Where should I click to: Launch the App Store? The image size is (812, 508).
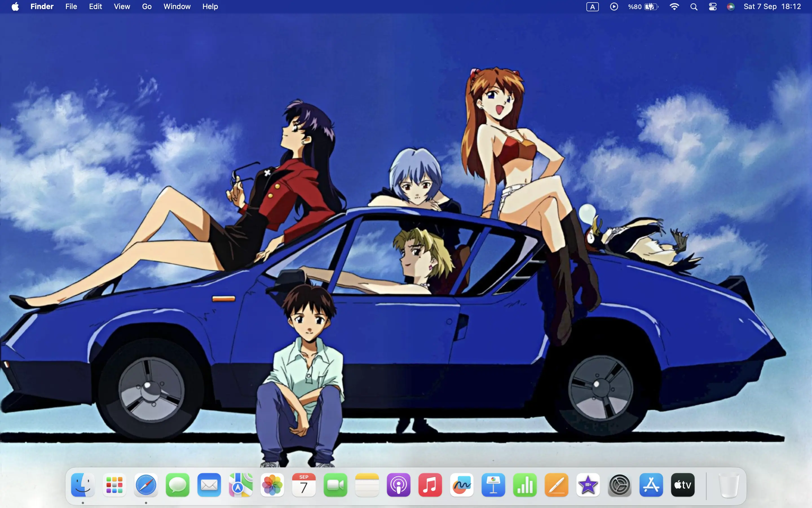coord(651,485)
